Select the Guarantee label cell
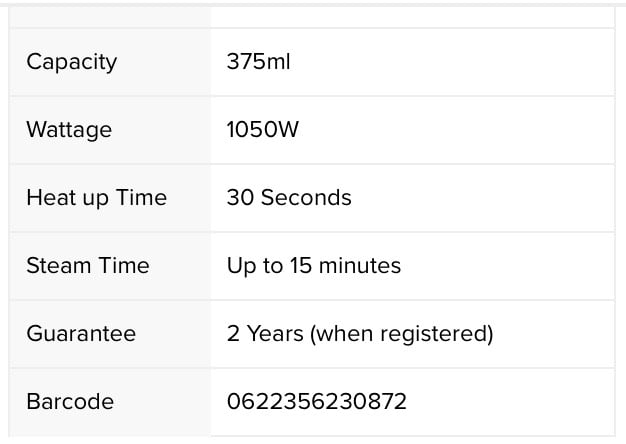The image size is (626, 444). 109,334
